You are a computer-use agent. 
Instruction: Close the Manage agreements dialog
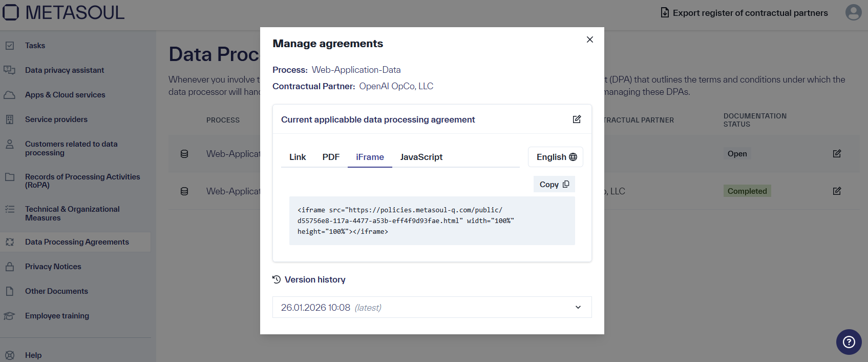tap(590, 39)
